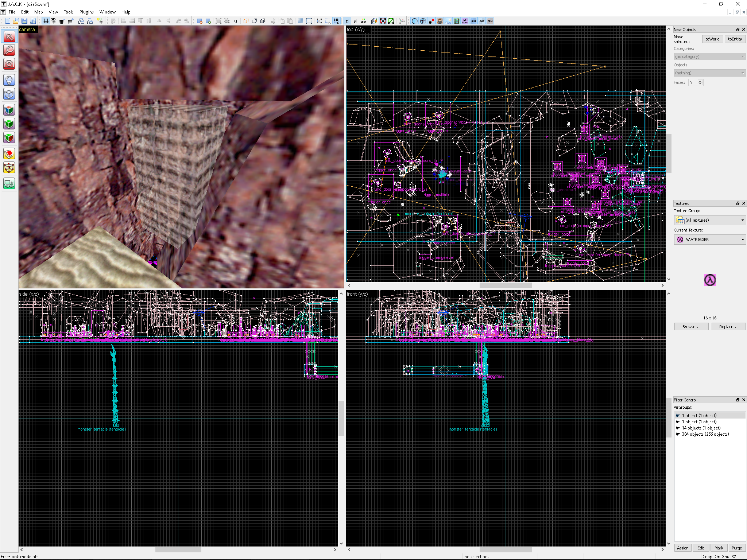Viewport: 747px width, 560px height.
Task: Toggle UV LOCK button
Action: click(x=364, y=21)
